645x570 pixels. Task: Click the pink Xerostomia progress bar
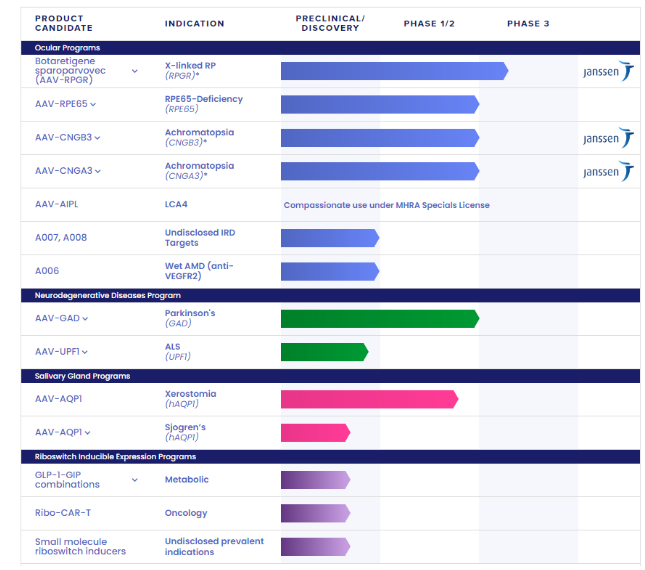pos(368,399)
